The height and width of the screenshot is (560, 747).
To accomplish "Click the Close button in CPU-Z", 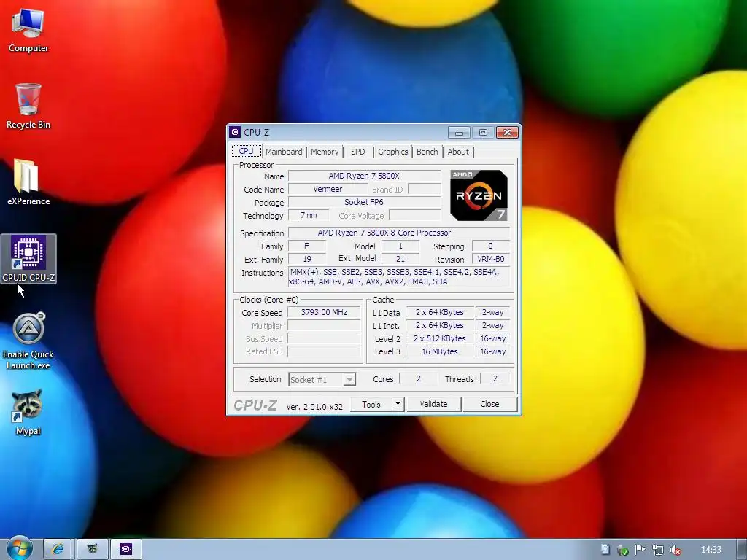I will pyautogui.click(x=489, y=404).
